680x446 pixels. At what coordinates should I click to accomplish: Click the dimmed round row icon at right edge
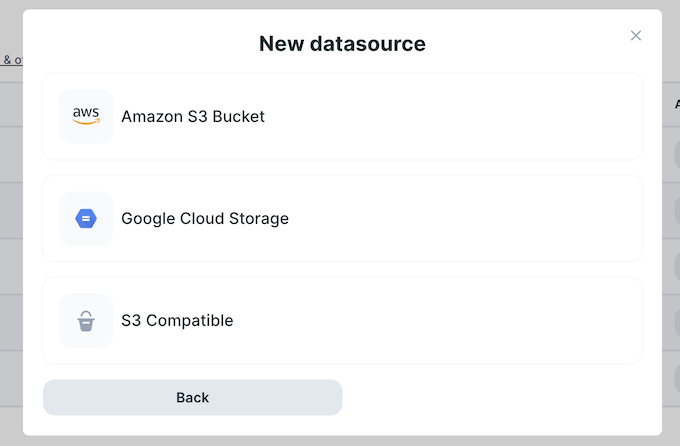click(675, 155)
